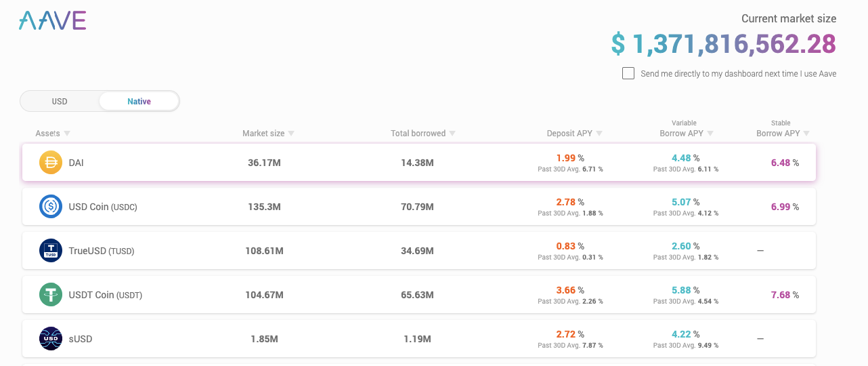Image resolution: width=868 pixels, height=366 pixels.
Task: Open the DAI asset name
Action: point(77,163)
